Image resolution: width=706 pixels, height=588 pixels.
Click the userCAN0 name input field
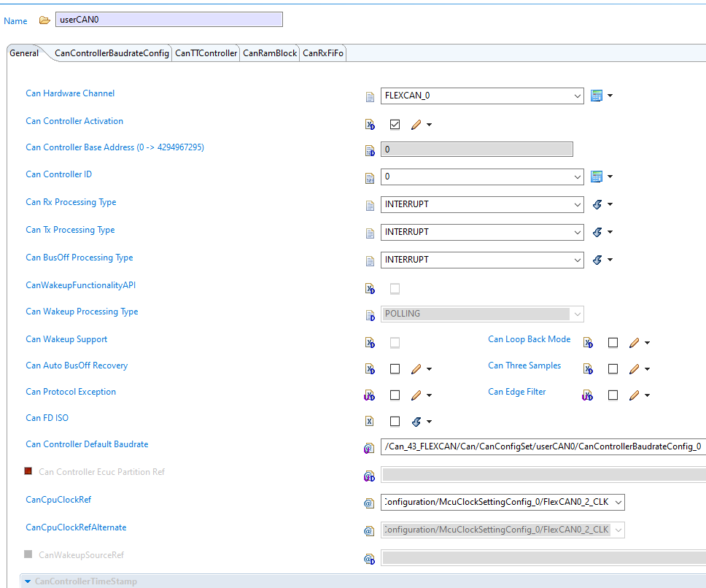coord(169,20)
